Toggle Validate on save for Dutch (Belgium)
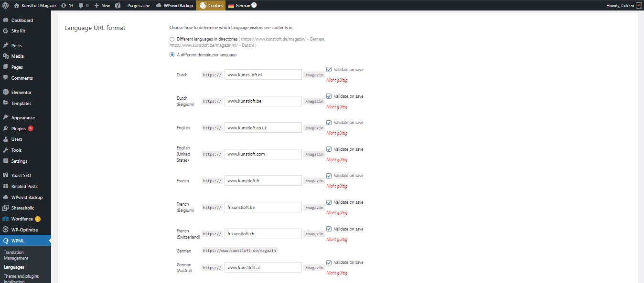644x283 pixels. click(329, 96)
